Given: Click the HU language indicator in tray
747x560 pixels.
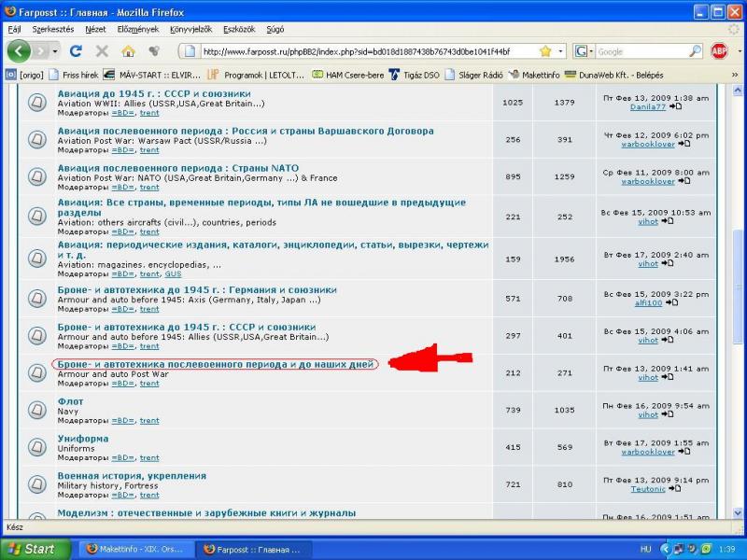Looking at the screenshot, I should (x=645, y=550).
